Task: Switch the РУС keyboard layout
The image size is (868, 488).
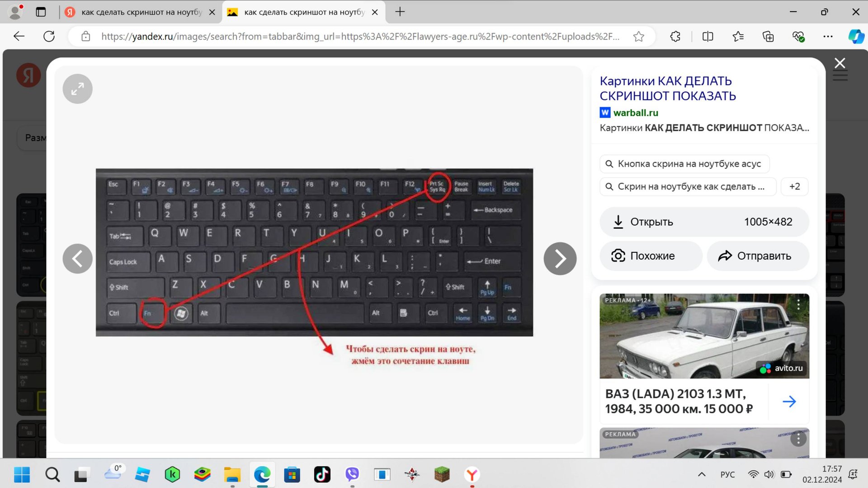Action: coord(727,474)
